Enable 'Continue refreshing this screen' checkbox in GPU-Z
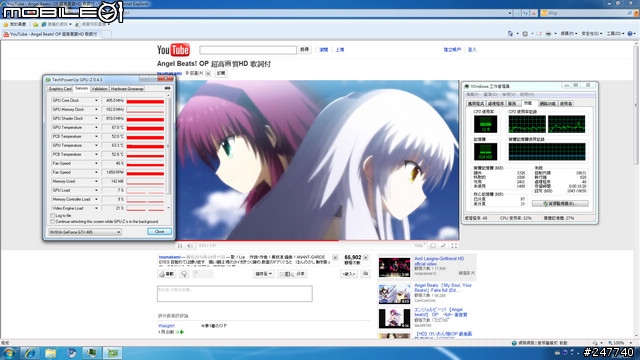 pos(53,222)
